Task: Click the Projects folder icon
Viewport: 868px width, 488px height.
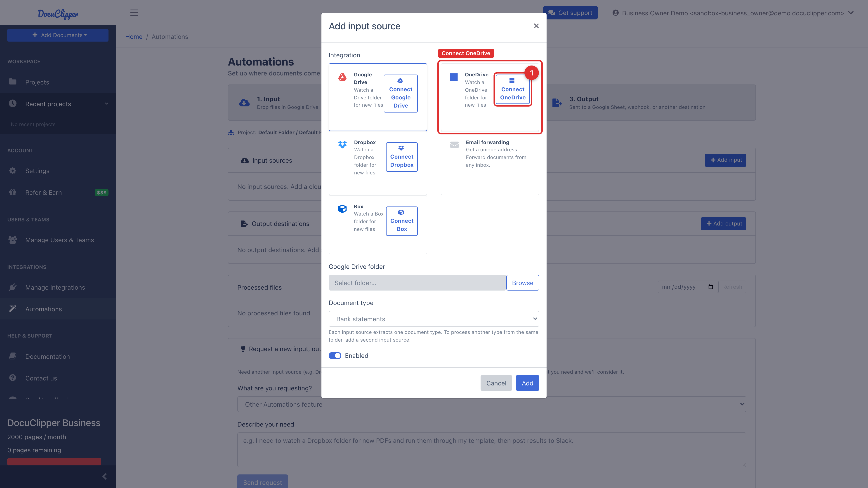Action: click(x=13, y=82)
